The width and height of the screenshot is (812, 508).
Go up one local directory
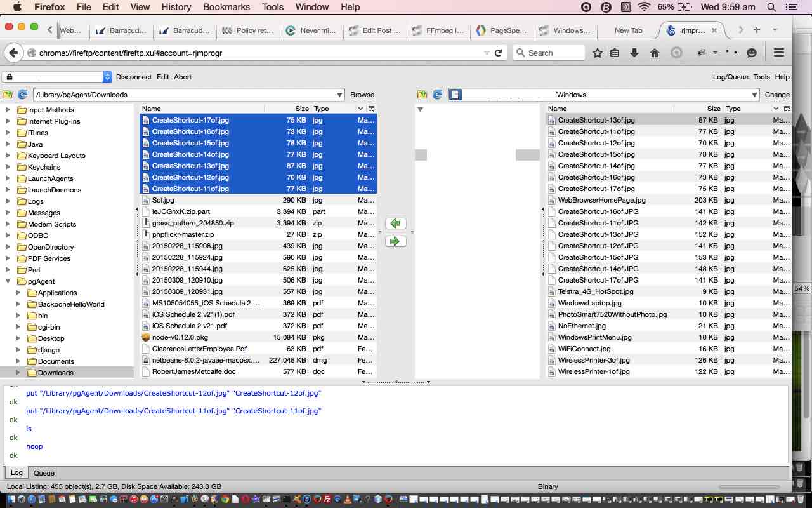click(7, 95)
